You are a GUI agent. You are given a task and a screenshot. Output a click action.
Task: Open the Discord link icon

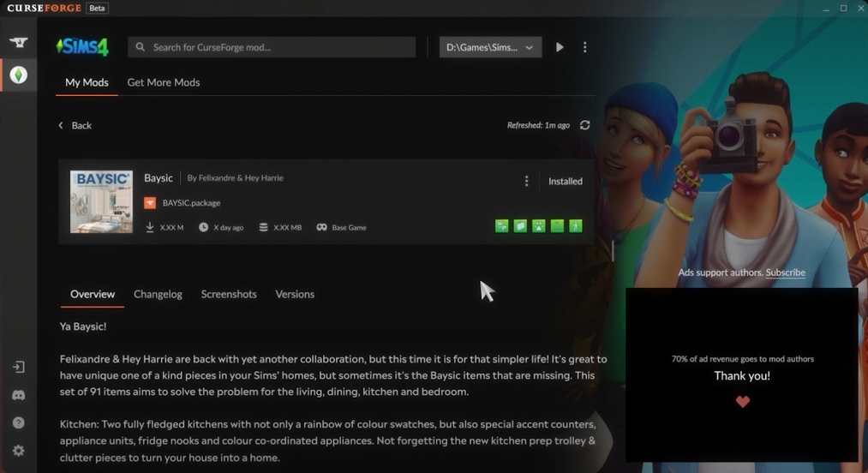(18, 395)
